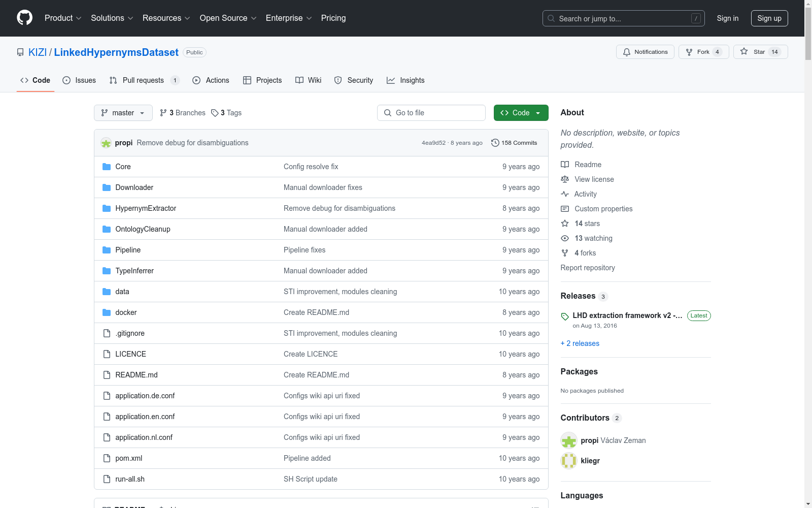Click the TypeInferrer folder icon
812x508 pixels.
[107, 271]
